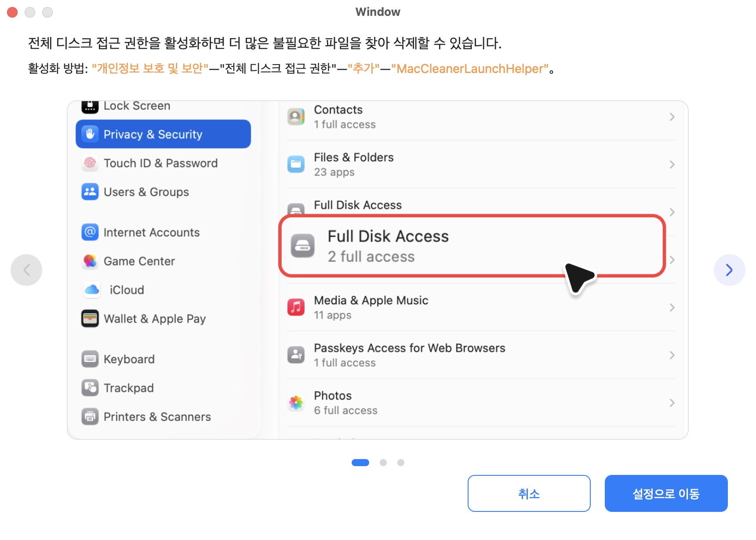This screenshot has width=756, height=540.
Task: Click the 취소 button
Action: 529,493
